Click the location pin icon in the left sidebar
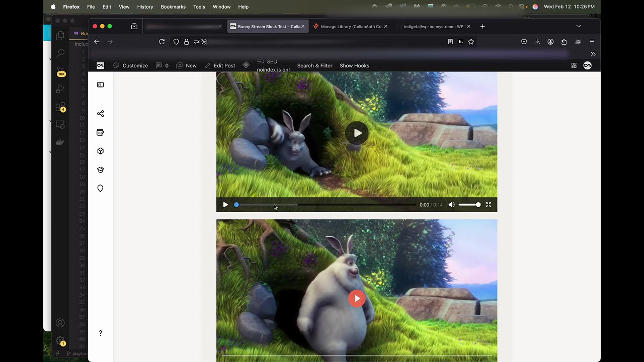This screenshot has width=644, height=362. (100, 189)
